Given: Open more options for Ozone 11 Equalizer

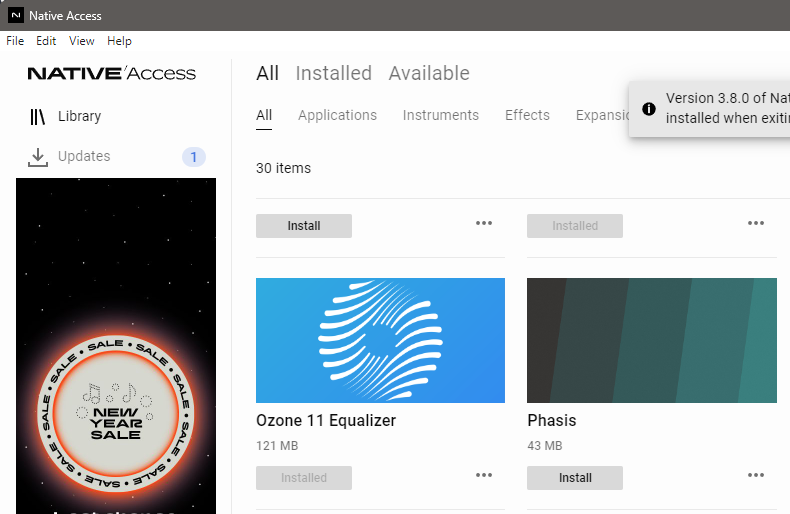Looking at the screenshot, I should pos(484,475).
